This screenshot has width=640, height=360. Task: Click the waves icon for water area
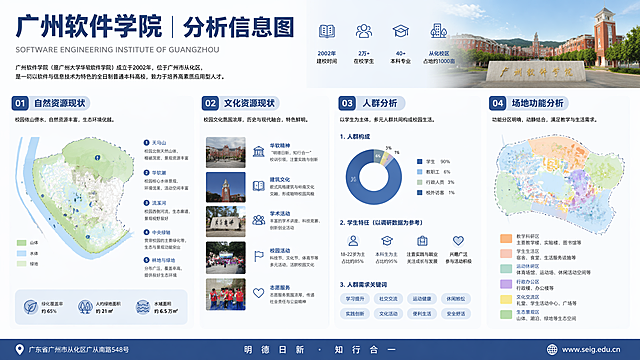pos(142,307)
